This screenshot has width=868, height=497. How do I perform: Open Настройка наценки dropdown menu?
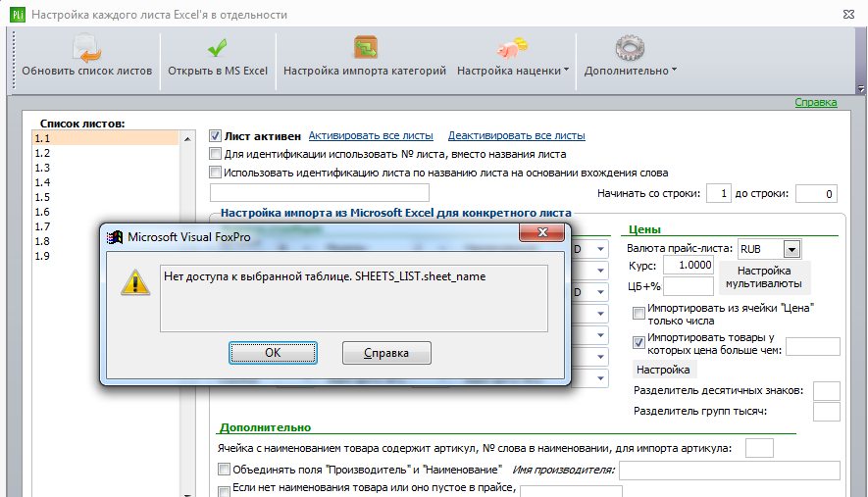point(566,70)
